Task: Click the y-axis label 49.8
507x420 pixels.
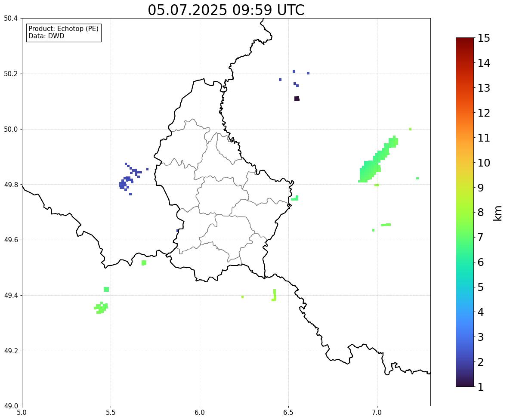Action: [x=11, y=185]
